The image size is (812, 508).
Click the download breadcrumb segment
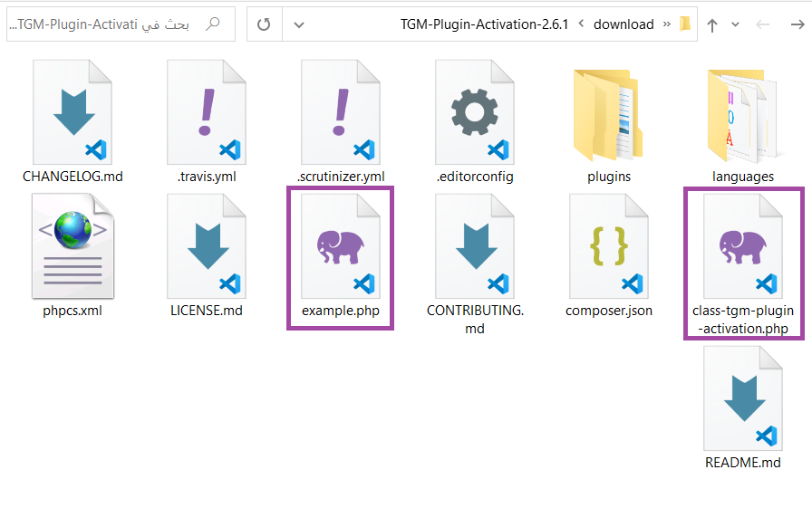tap(623, 24)
